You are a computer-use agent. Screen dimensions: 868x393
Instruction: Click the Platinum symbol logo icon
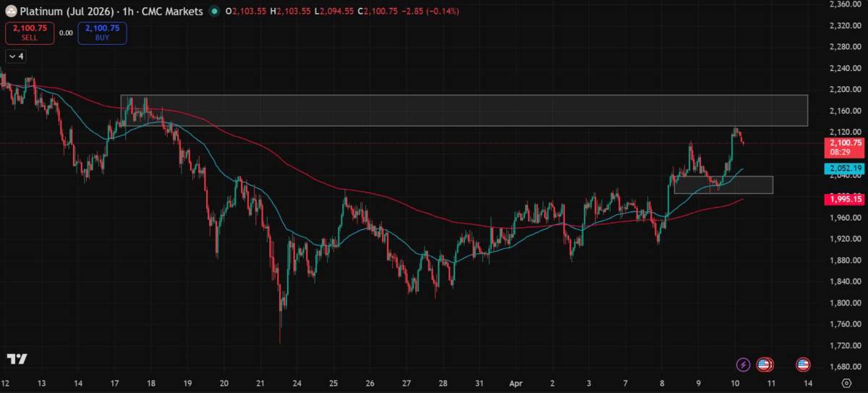(x=10, y=12)
